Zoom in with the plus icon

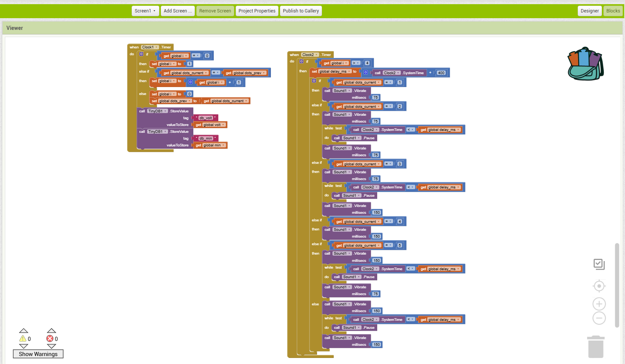[599, 304]
